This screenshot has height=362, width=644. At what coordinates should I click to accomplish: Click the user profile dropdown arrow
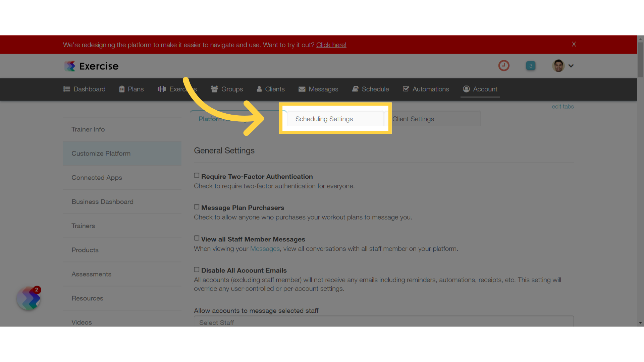click(571, 66)
